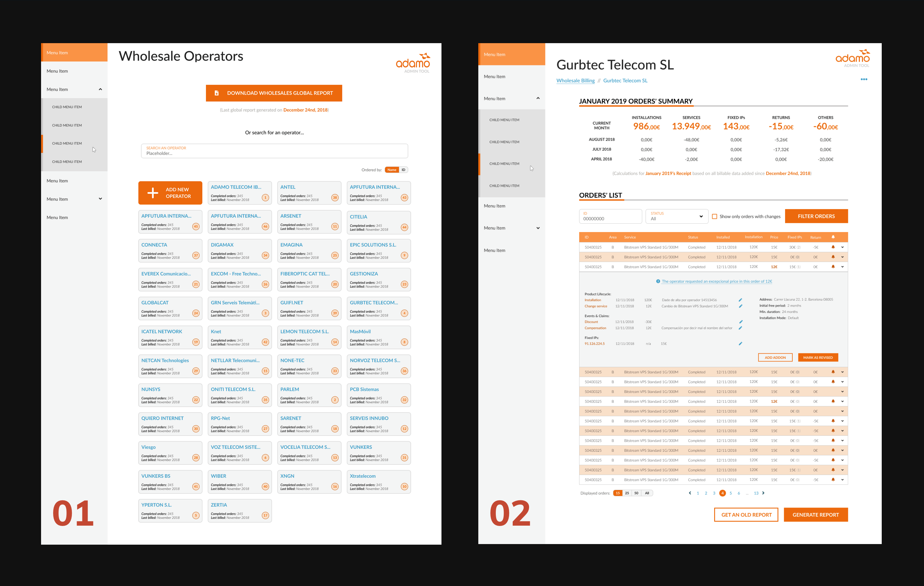Edit the Compensation claim via its pencil icon
Viewport: 924px width, 586px height.
coord(740,328)
